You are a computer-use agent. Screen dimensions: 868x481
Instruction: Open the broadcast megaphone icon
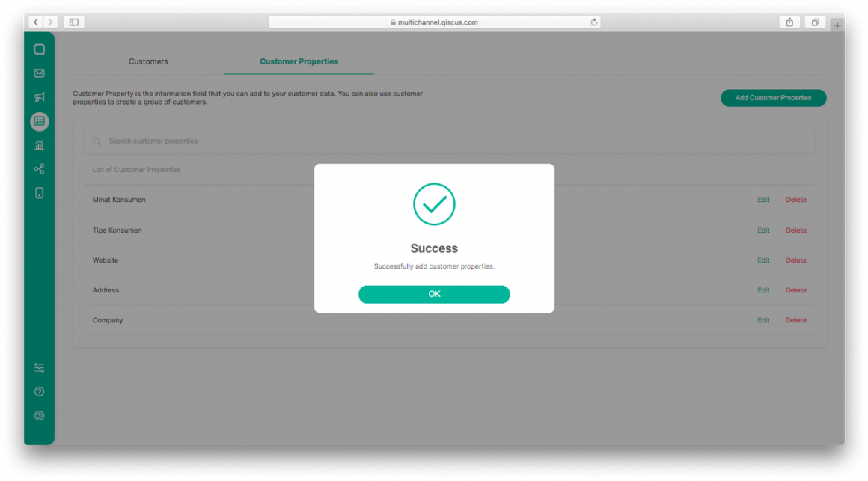(x=39, y=97)
